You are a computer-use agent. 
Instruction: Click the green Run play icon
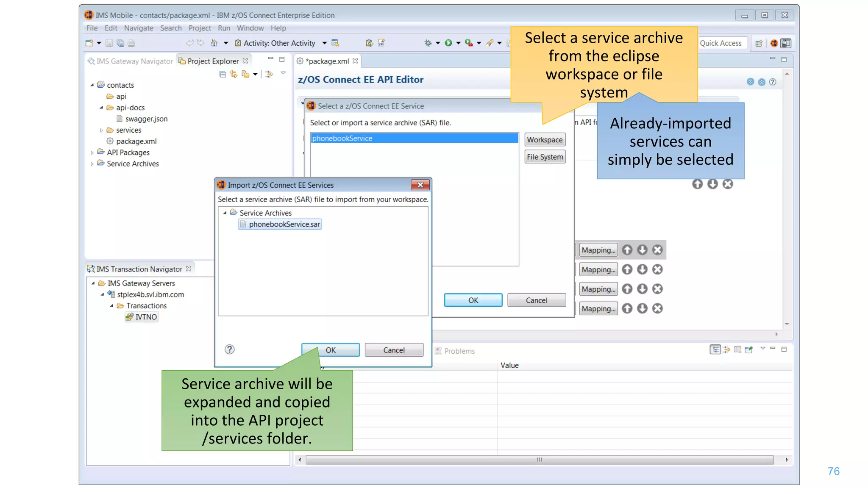pos(448,43)
